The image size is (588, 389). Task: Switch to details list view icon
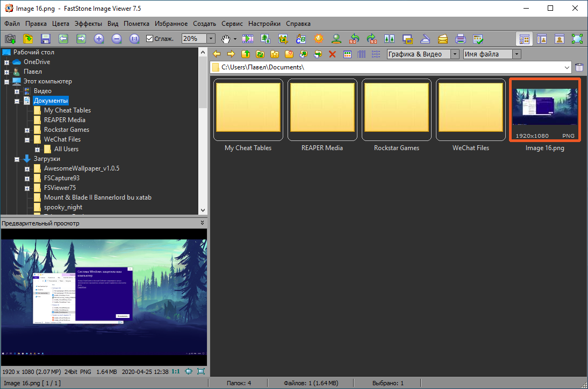tap(362, 54)
